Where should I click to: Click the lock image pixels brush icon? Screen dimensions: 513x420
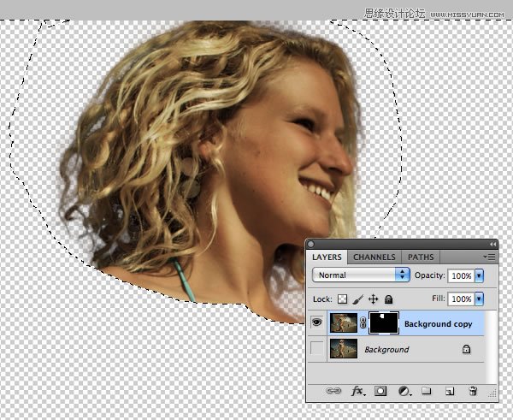[x=358, y=300]
